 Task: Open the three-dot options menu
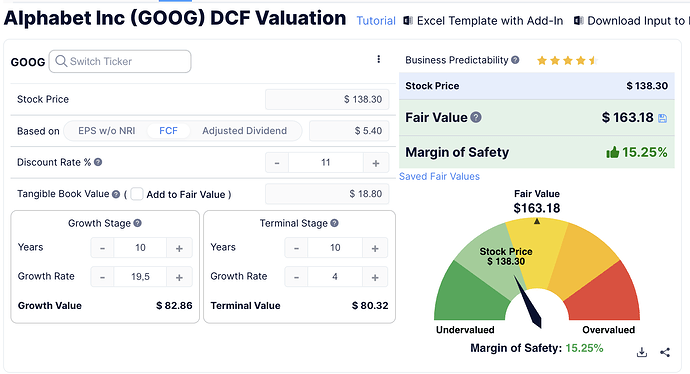point(378,59)
